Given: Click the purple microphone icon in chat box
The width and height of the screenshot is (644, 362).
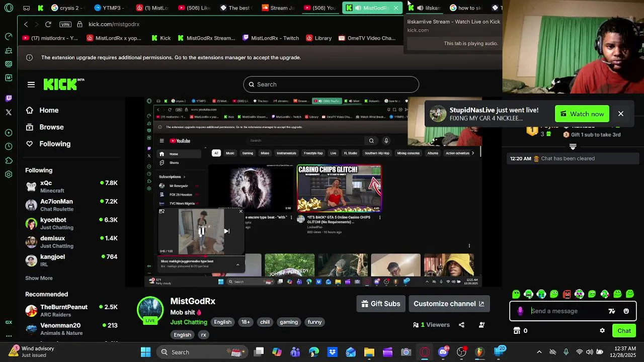Looking at the screenshot, I should point(520,311).
